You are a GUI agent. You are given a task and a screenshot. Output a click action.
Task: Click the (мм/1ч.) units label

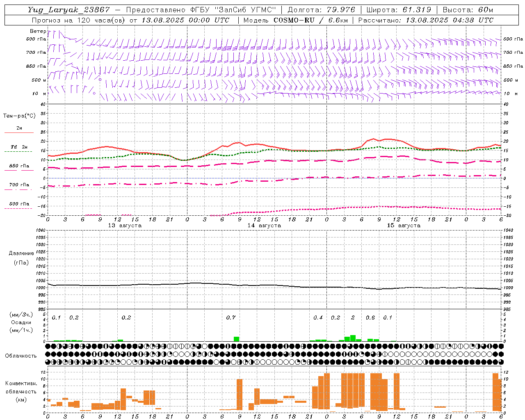click(x=21, y=330)
